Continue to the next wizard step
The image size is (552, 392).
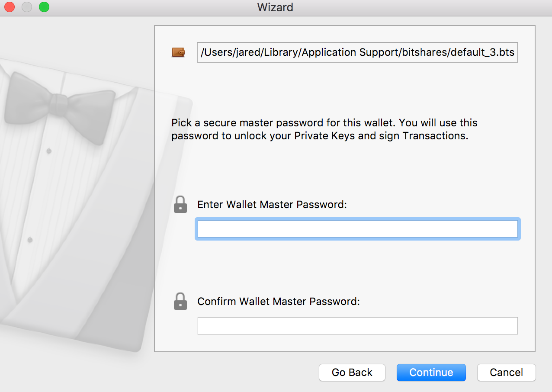click(x=431, y=373)
